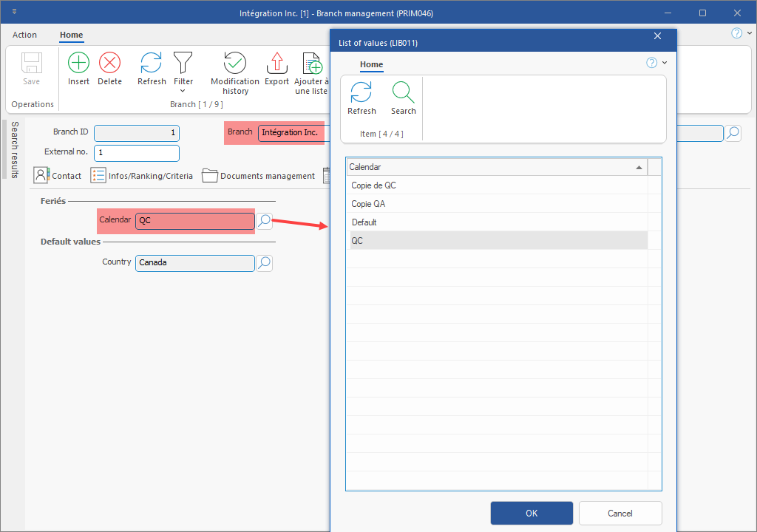Expand the dialog help options chevron

pyautogui.click(x=665, y=63)
